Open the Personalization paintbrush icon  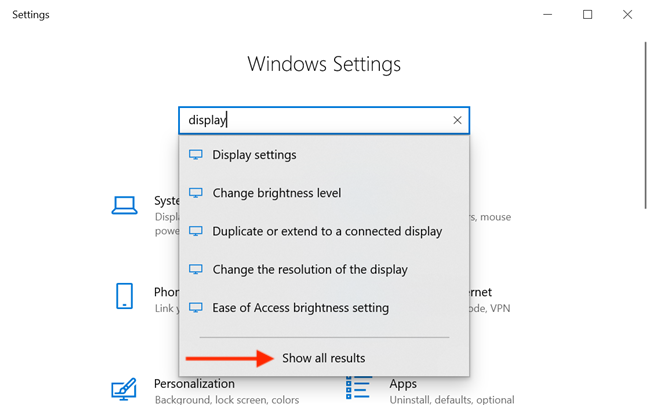pos(124,389)
